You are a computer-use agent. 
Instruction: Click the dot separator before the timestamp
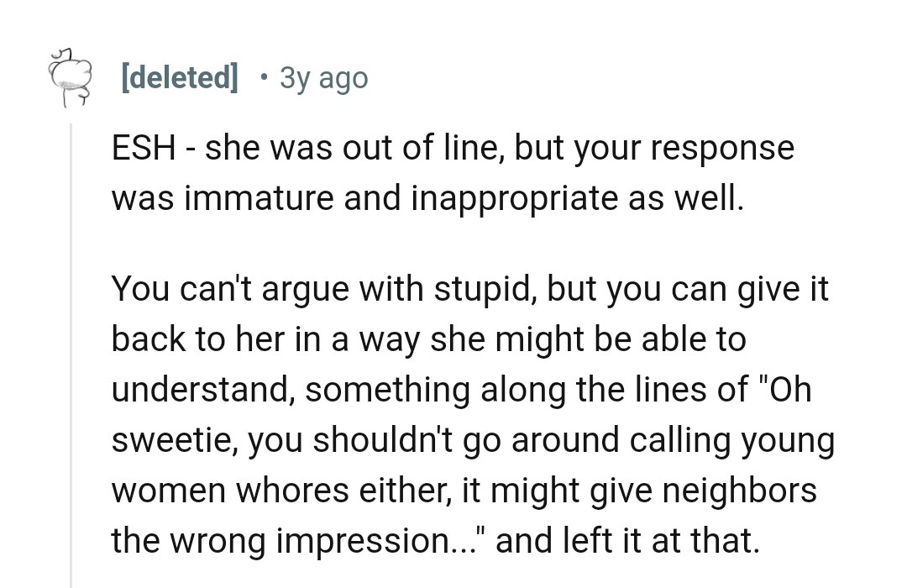(265, 78)
